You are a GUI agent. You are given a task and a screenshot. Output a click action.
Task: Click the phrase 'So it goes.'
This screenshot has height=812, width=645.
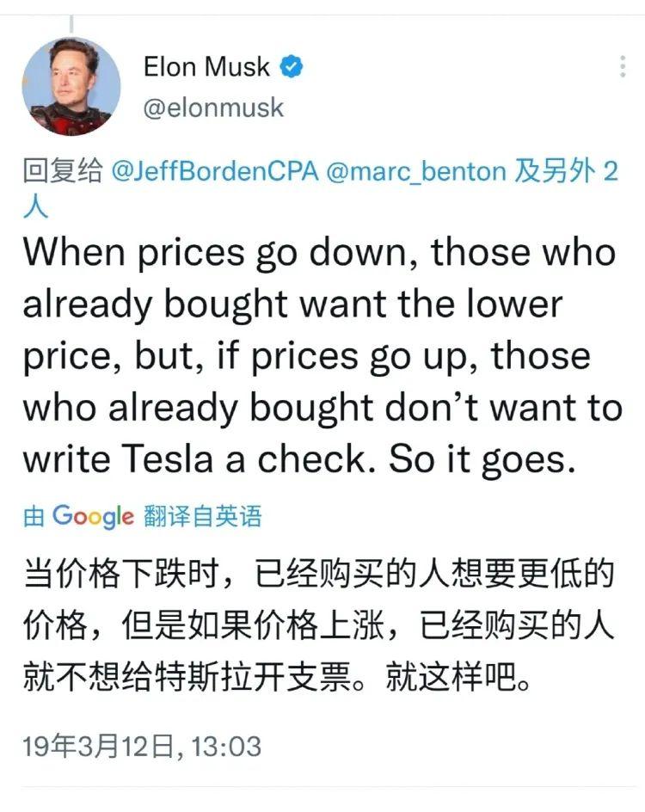(x=482, y=460)
